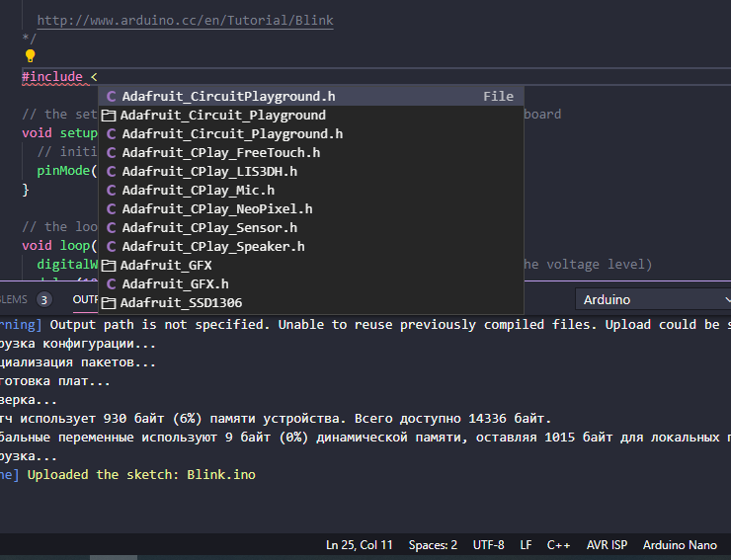The width and height of the screenshot is (731, 560).
Task: Click on void loop code line
Action: click(59, 245)
